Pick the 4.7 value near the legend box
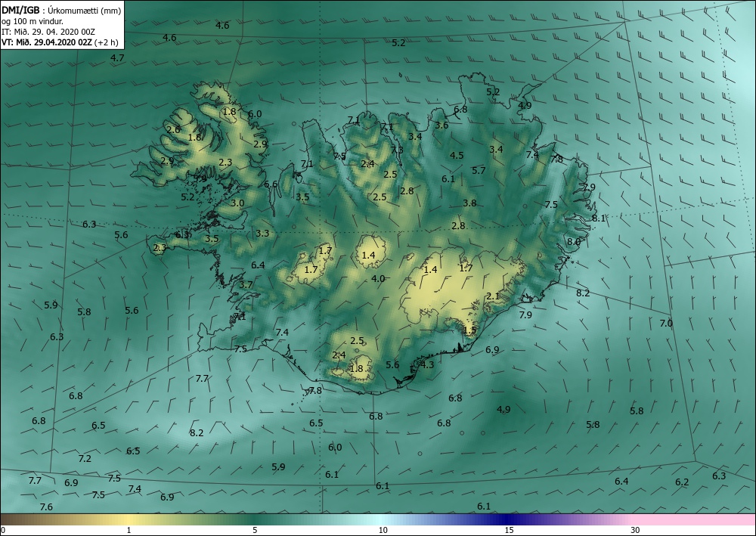This screenshot has height=536, width=756. click(117, 58)
